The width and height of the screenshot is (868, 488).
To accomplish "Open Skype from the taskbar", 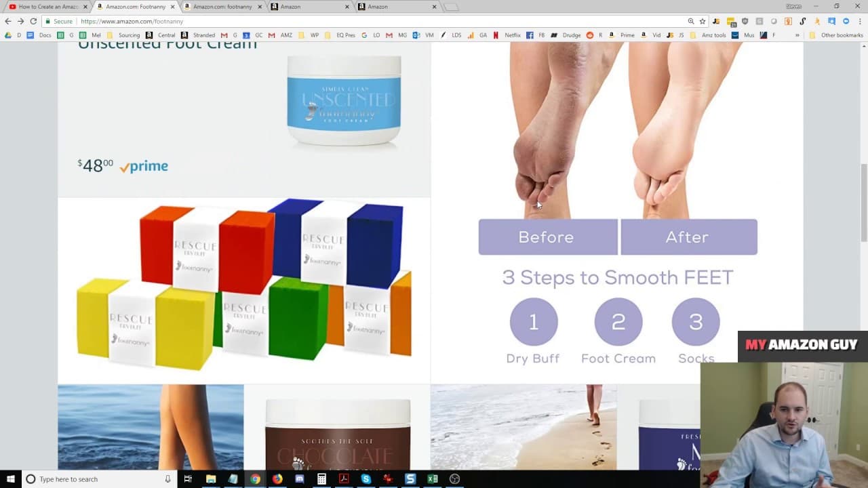I will [366, 479].
